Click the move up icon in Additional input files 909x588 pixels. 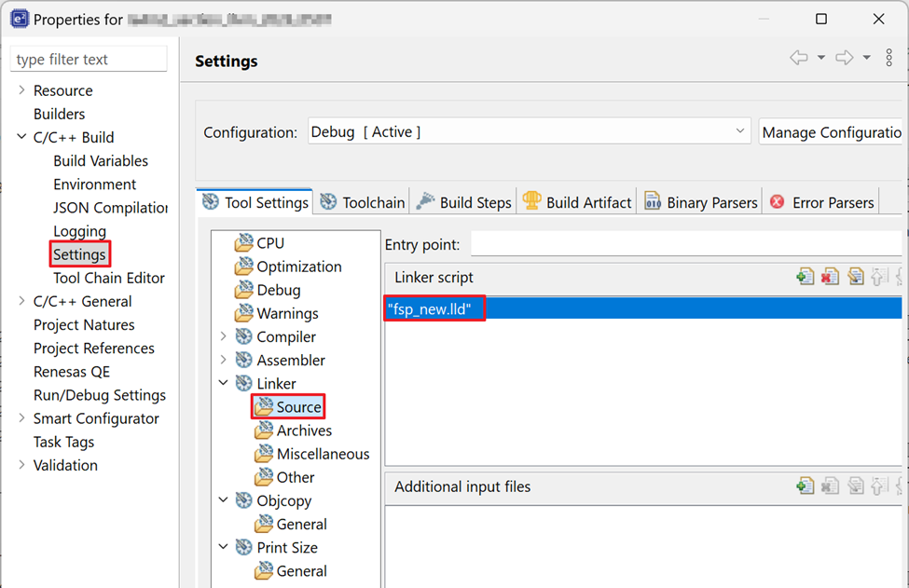(879, 485)
